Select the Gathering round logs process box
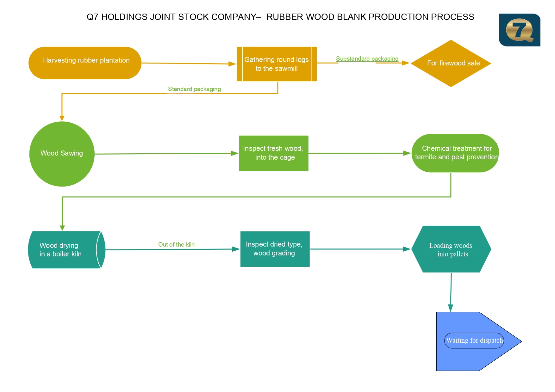Viewport: 555px width, 392px height. pos(277,64)
